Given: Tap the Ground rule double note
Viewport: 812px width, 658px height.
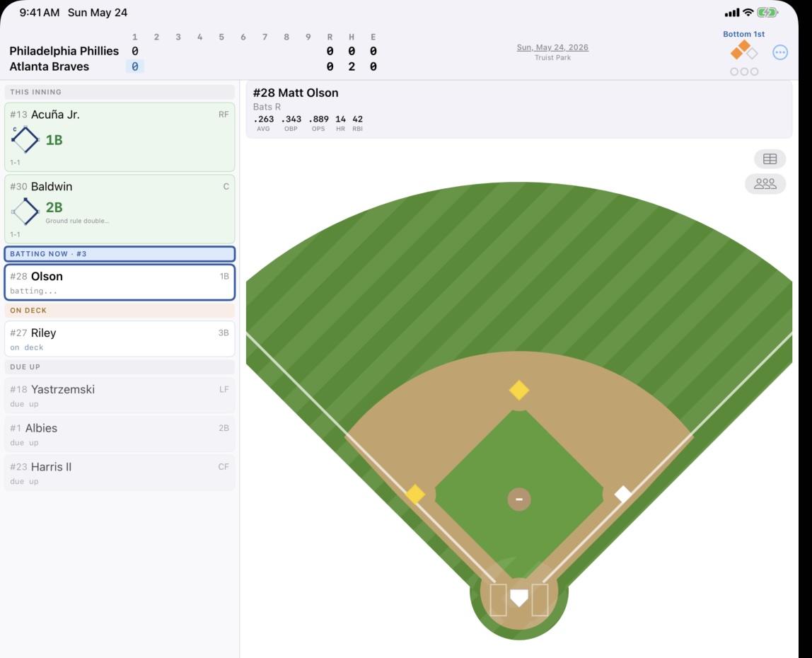Looking at the screenshot, I should [x=77, y=221].
